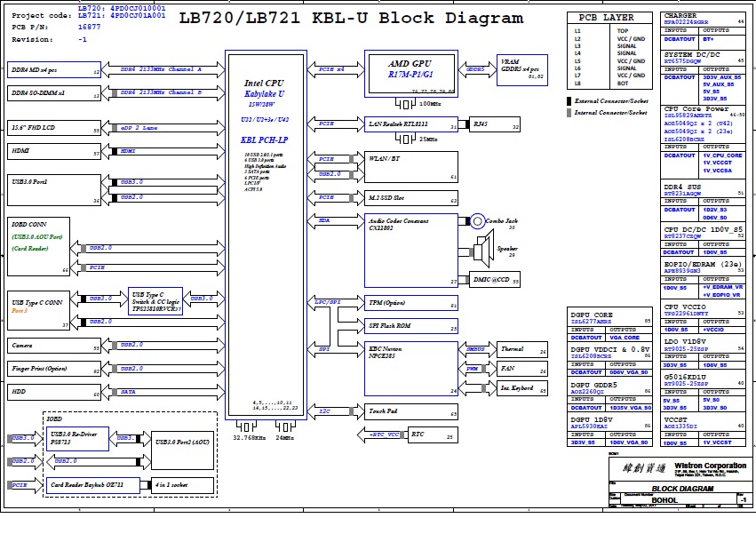The image size is (756, 534).
Task: Click the M.2 SSD Slot block
Action: [x=411, y=198]
